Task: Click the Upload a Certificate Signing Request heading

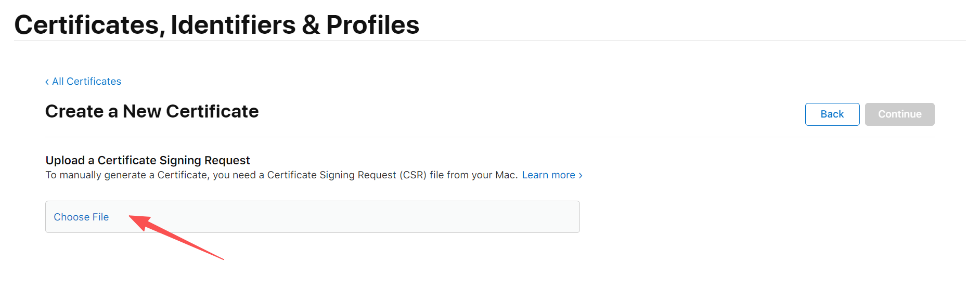Action: [148, 160]
